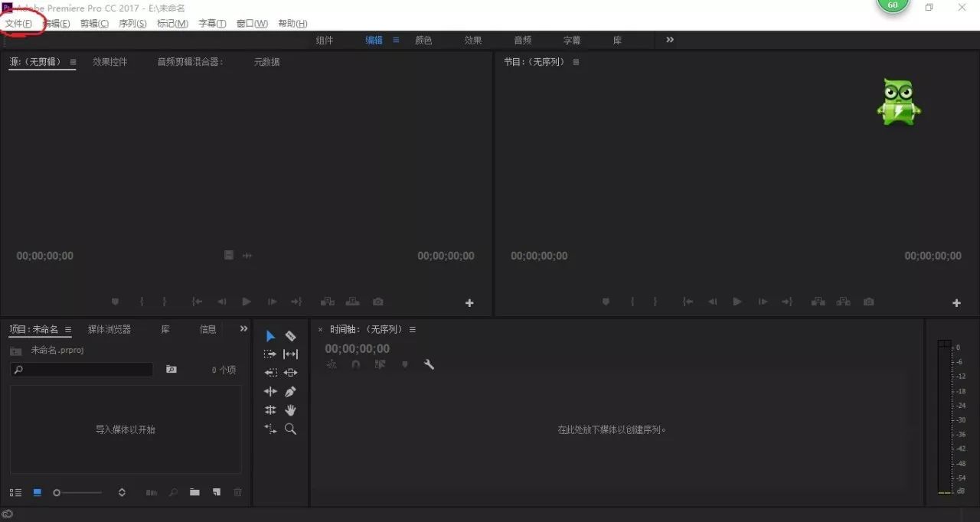Open the 字幕(T) menu

click(212, 24)
